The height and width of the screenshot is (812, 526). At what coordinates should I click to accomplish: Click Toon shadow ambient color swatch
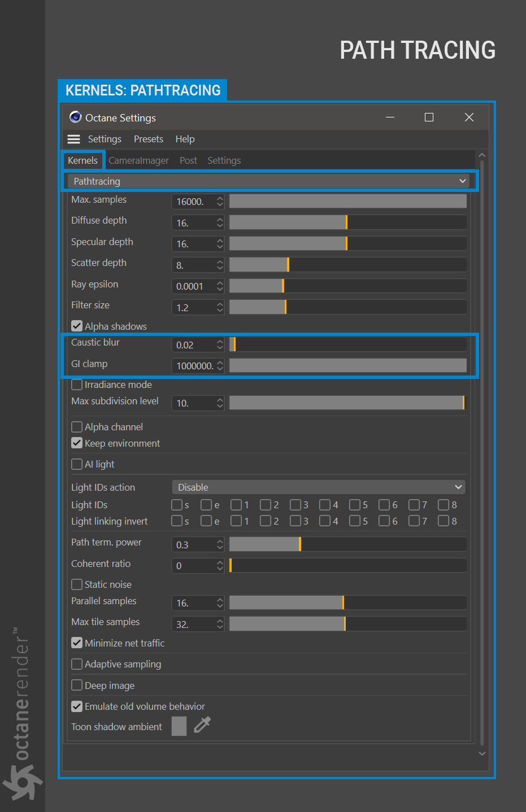pos(179,726)
